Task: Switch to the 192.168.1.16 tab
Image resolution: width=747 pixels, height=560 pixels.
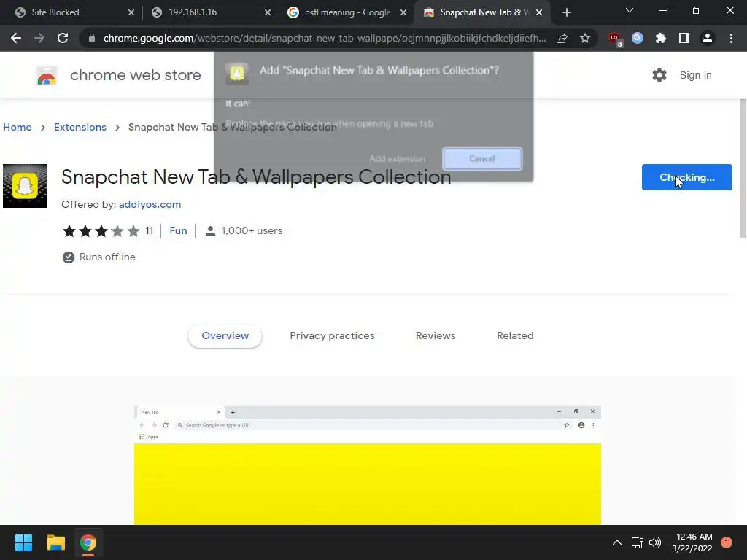Action: tap(205, 12)
